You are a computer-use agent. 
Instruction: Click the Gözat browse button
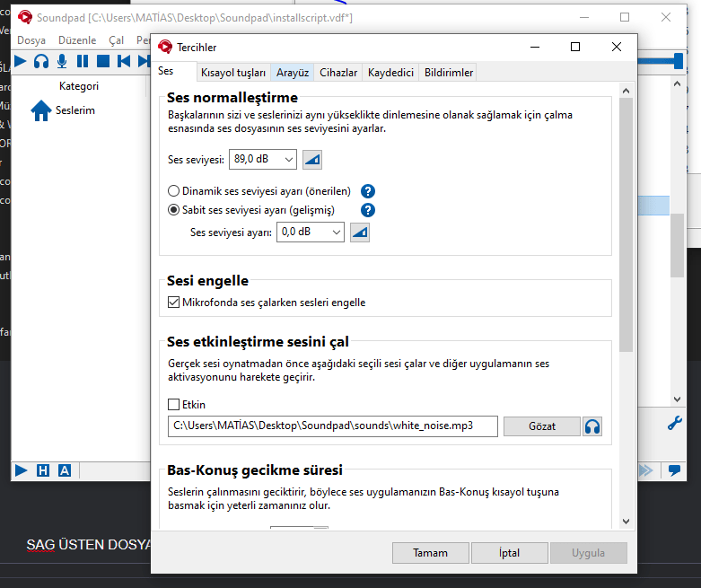pos(542,426)
